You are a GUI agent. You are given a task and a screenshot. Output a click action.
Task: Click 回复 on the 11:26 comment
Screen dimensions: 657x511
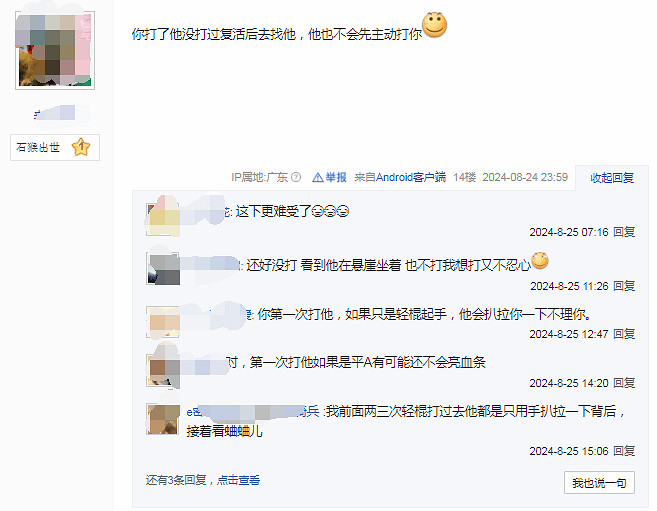(x=624, y=286)
